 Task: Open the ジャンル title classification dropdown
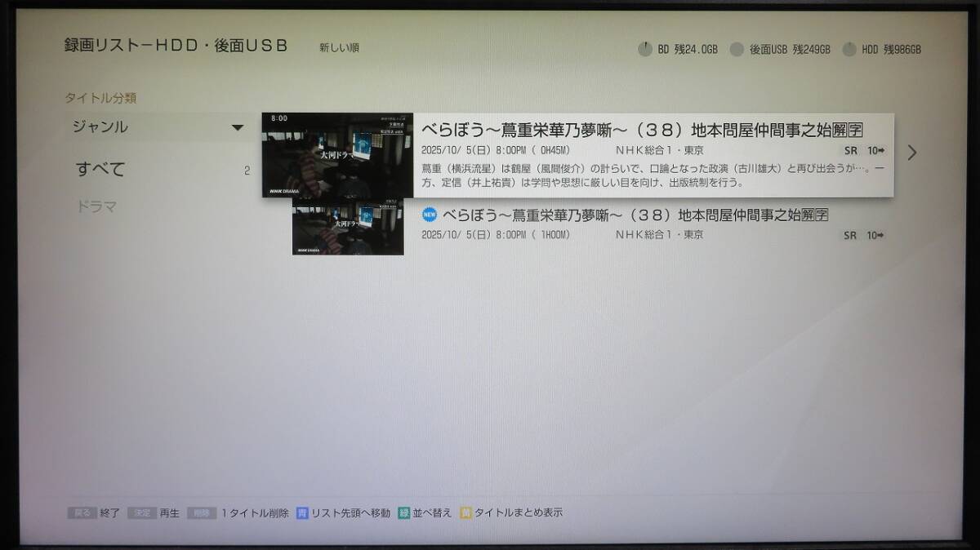[x=158, y=127]
